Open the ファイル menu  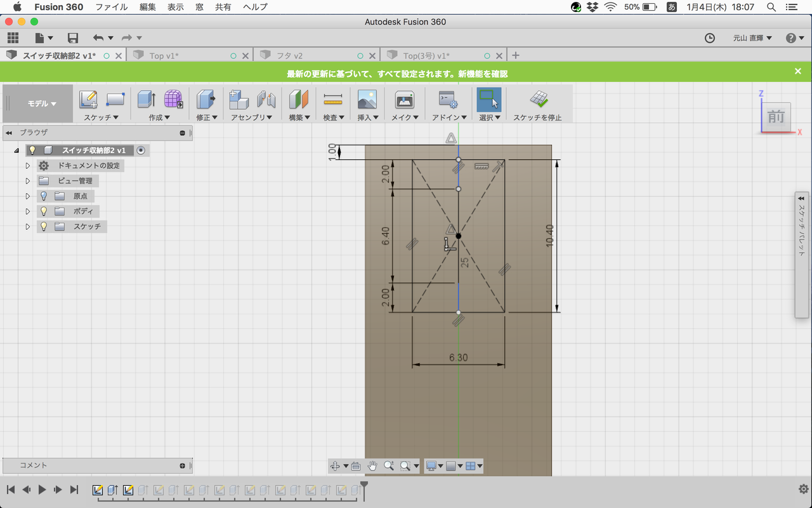click(111, 7)
